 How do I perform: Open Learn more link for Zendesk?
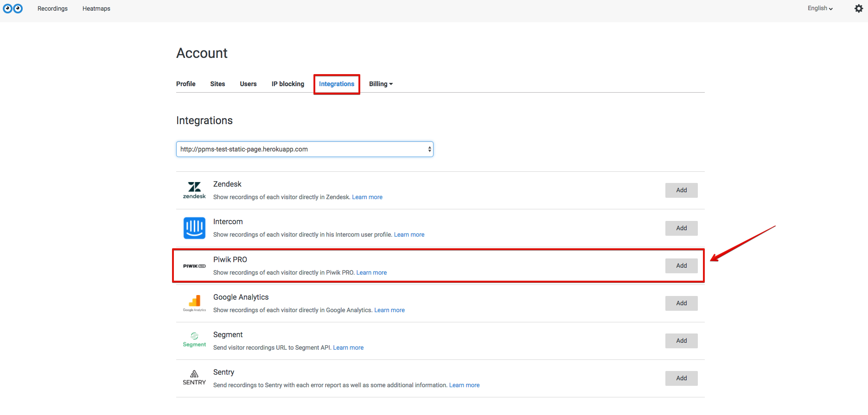point(367,197)
